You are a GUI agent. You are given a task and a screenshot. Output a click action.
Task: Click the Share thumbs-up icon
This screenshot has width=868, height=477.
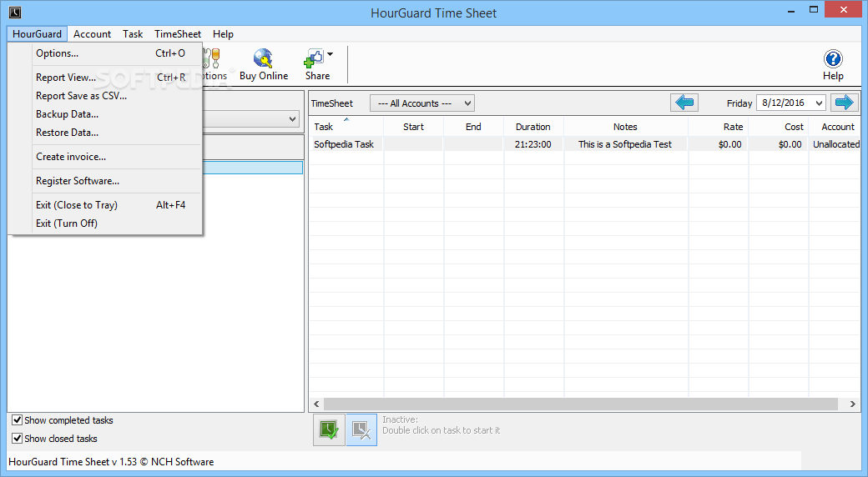pos(314,58)
